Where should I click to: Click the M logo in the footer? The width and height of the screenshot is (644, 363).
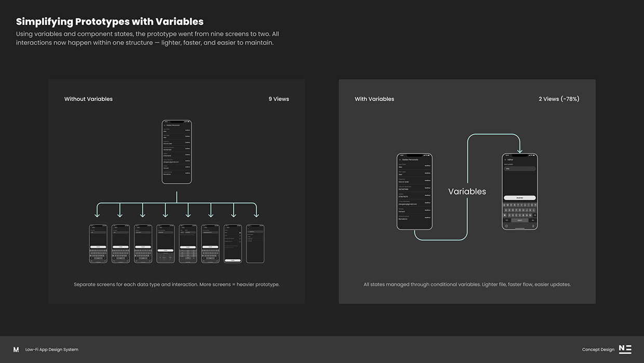coord(16,349)
